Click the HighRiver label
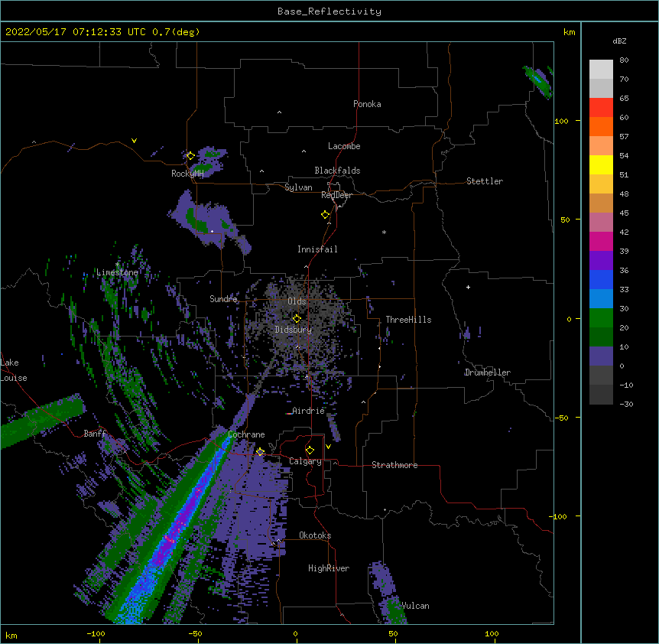Screen dimensions: 659x644 [x=329, y=568]
